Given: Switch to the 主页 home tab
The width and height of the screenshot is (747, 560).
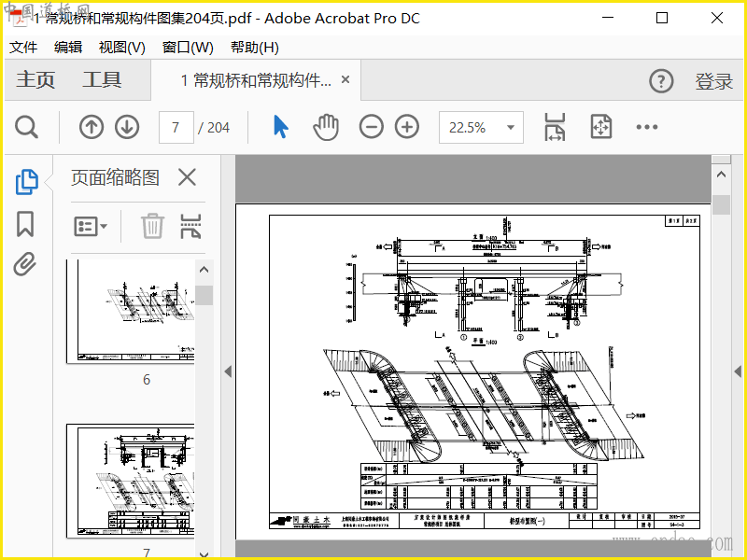Looking at the screenshot, I should [35, 79].
